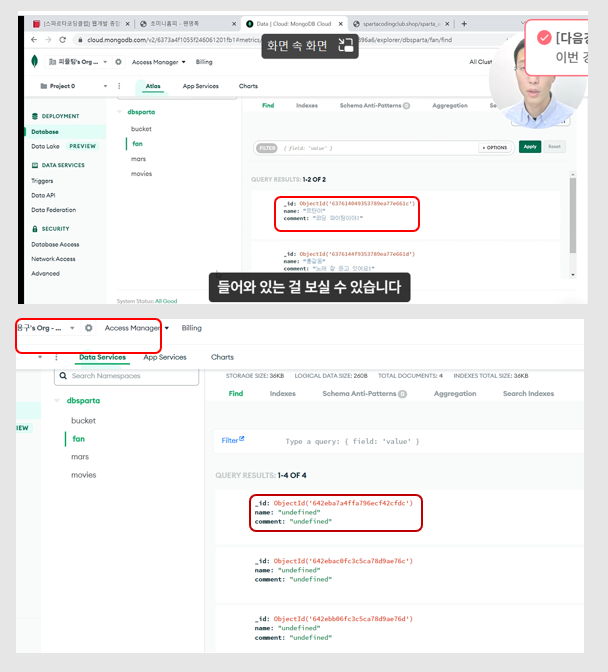Select the Find tab in upper window
Image resolution: width=608 pixels, height=672 pixels.
pyautogui.click(x=268, y=105)
